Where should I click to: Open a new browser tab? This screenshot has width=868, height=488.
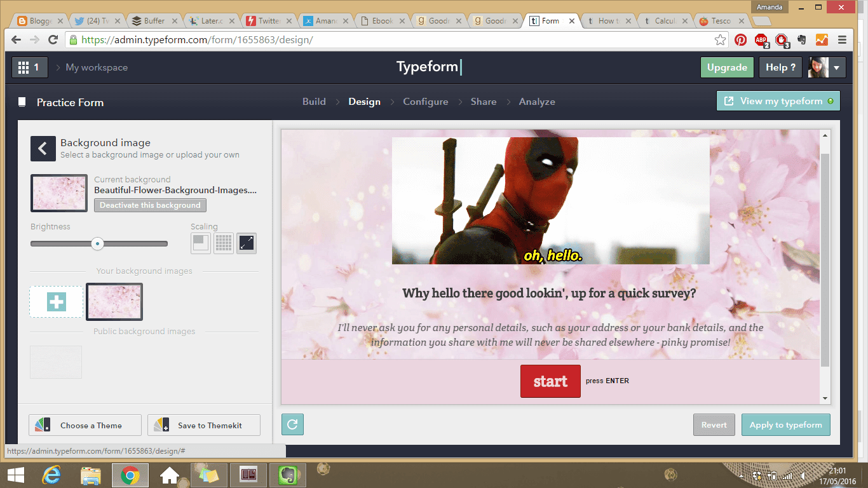761,22
